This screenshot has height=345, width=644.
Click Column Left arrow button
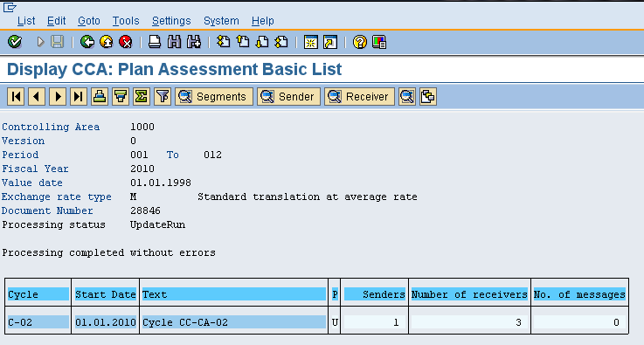point(37,97)
